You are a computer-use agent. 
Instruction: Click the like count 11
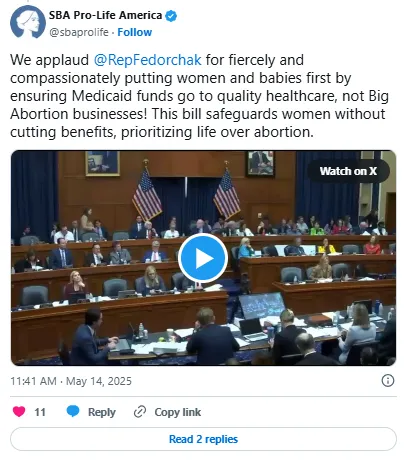click(40, 412)
